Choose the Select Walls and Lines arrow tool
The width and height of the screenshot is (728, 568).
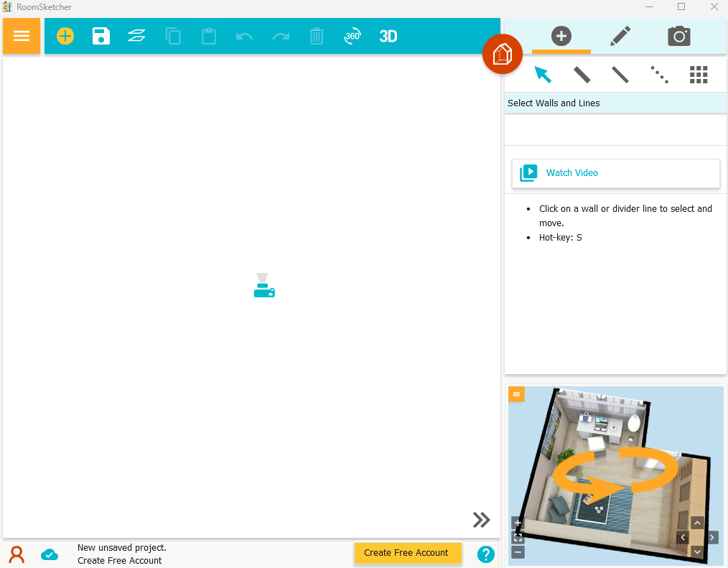point(542,74)
